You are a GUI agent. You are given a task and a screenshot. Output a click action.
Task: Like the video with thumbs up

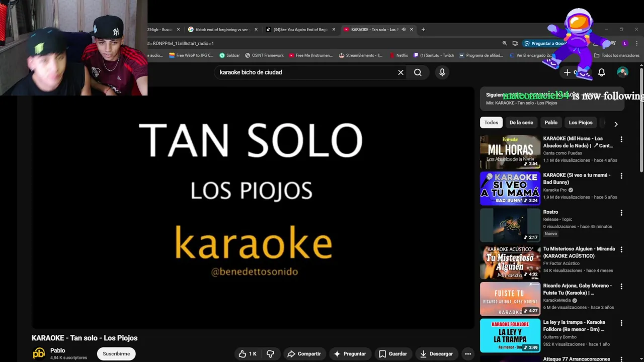click(x=248, y=354)
